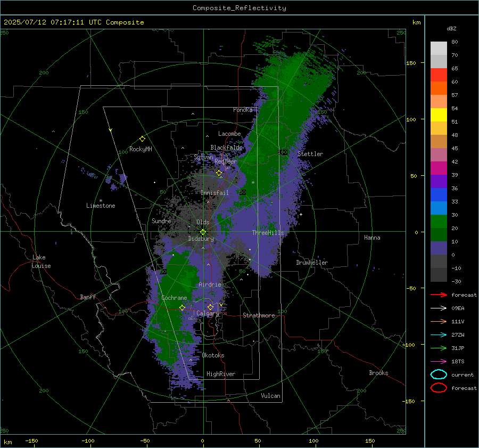Click the Lake Louise location label
The width and height of the screenshot is (479, 448).
41,262
